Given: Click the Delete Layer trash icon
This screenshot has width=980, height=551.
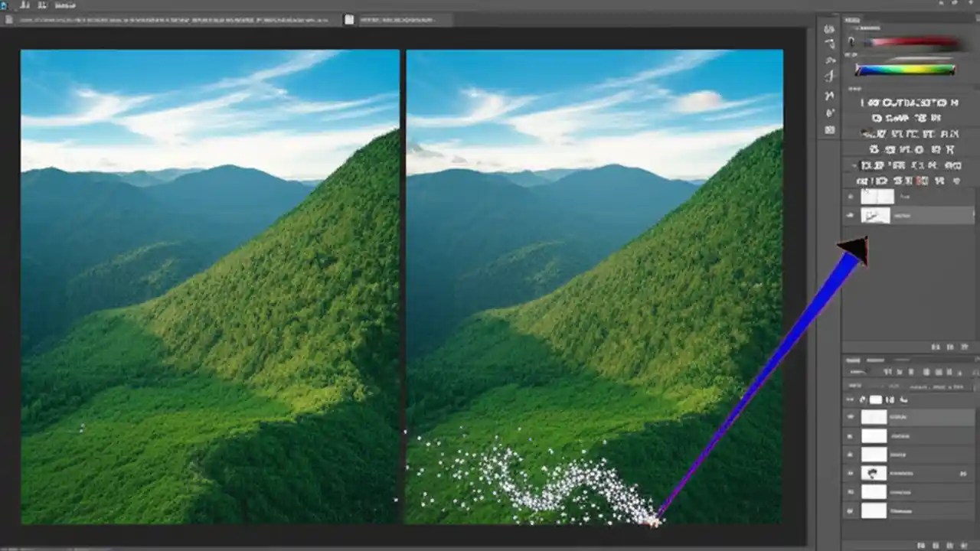Looking at the screenshot, I should (965, 544).
